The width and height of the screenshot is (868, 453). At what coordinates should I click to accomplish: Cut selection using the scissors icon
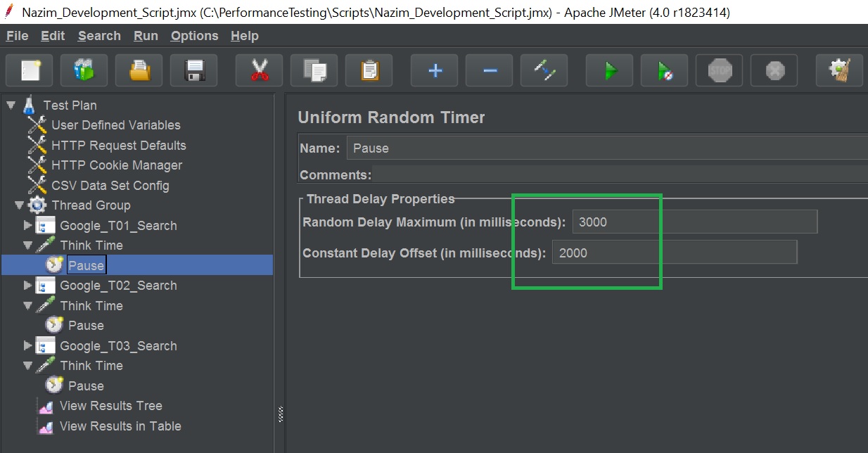coord(260,70)
